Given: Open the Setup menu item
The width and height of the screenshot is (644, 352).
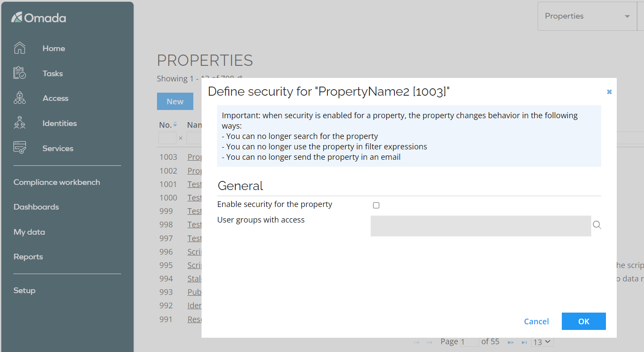Looking at the screenshot, I should pyautogui.click(x=24, y=291).
